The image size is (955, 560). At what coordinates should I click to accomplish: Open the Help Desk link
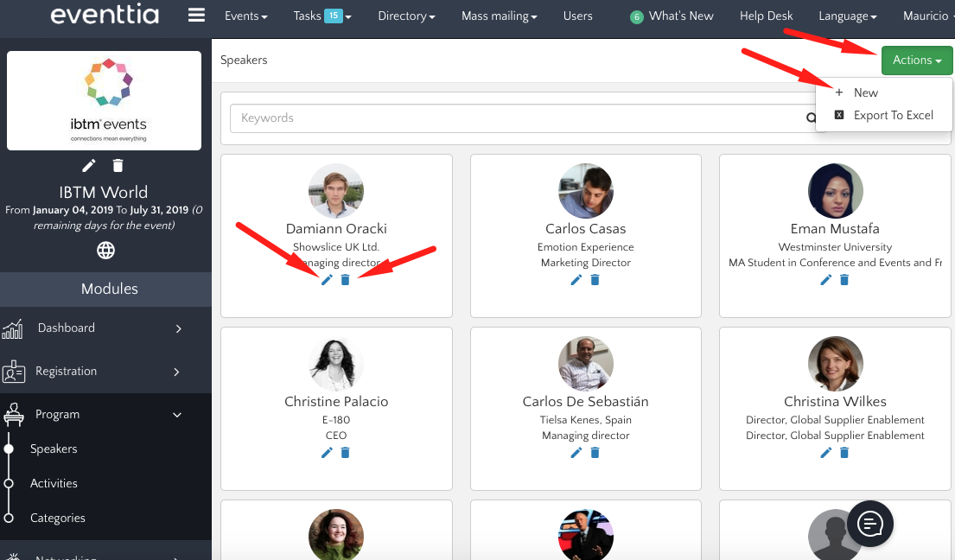click(766, 16)
